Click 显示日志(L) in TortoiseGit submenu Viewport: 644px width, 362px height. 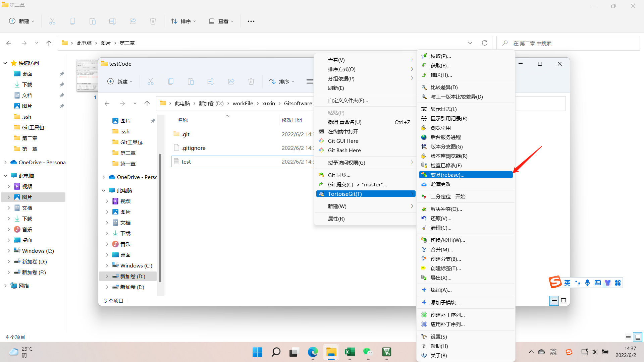pyautogui.click(x=466, y=109)
